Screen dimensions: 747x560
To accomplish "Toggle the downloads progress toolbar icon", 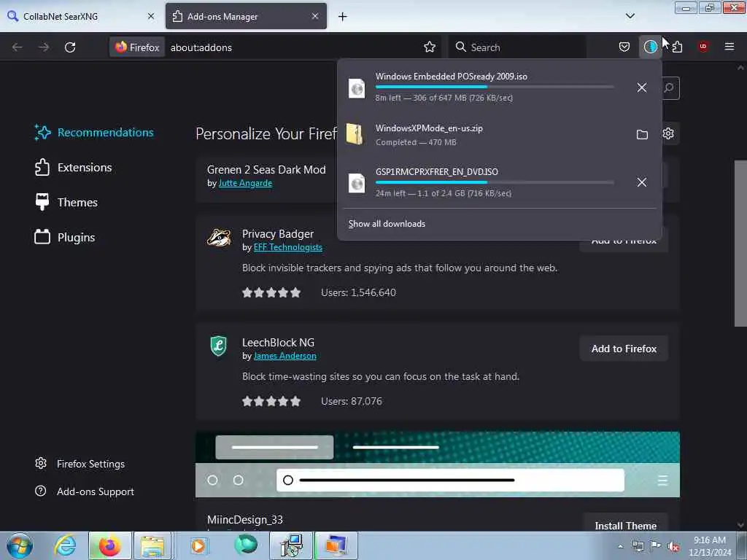I will click(x=650, y=46).
